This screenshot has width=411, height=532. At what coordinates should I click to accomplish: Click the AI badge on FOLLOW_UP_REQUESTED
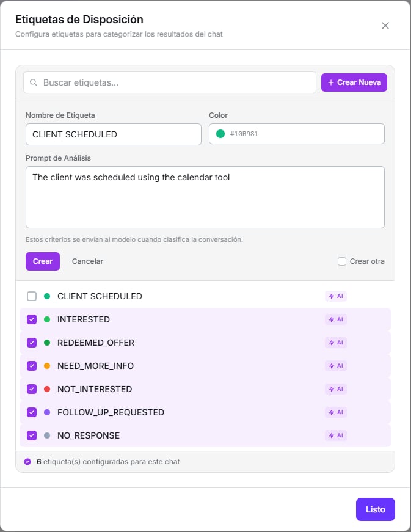pyautogui.click(x=336, y=412)
